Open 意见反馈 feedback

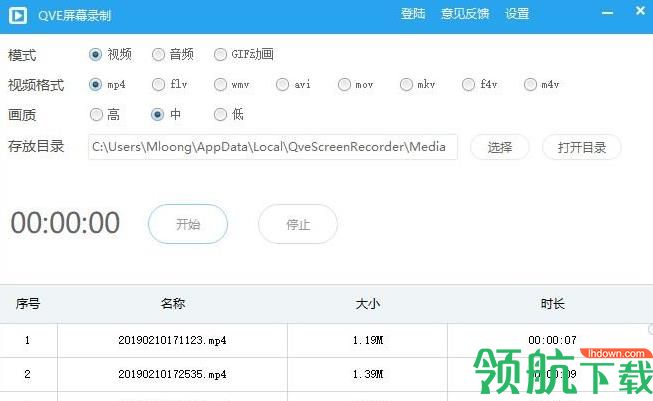[465, 14]
